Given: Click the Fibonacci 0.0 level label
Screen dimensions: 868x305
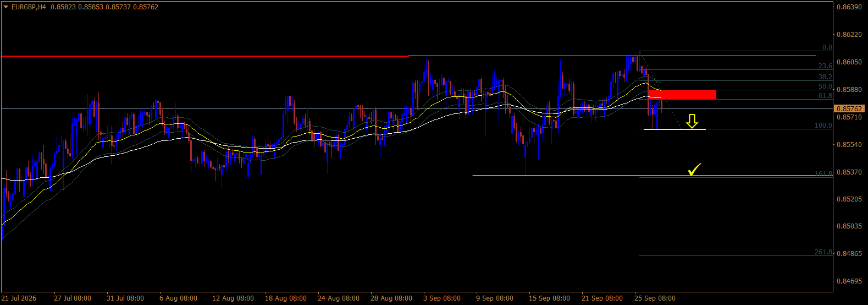Looking at the screenshot, I should tap(827, 47).
